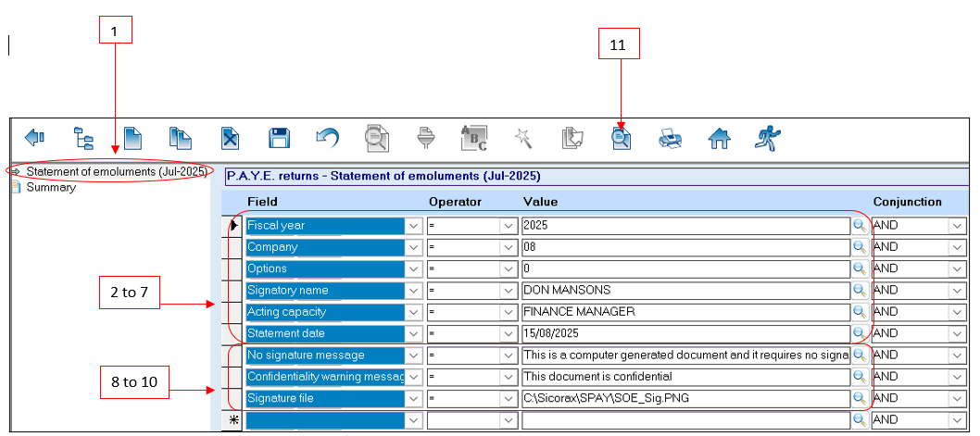980x436 pixels.
Task: Open the field dropdown on the blank new row
Action: tap(414, 420)
